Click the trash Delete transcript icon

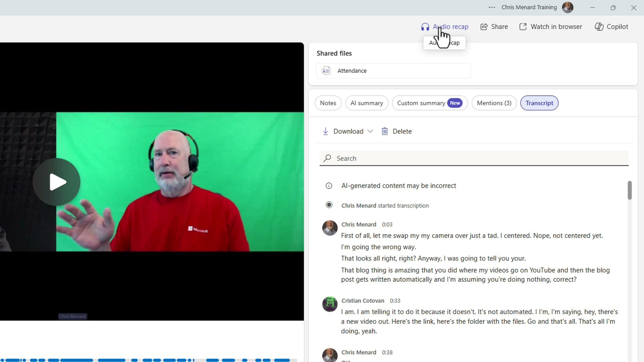point(385,131)
